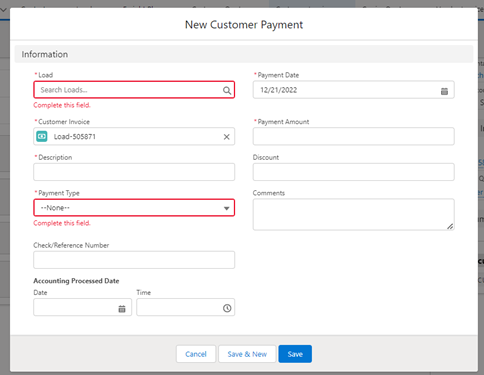This screenshot has height=375, width=484.
Task: Click the Accounting Processed Date input
Action: click(82, 307)
